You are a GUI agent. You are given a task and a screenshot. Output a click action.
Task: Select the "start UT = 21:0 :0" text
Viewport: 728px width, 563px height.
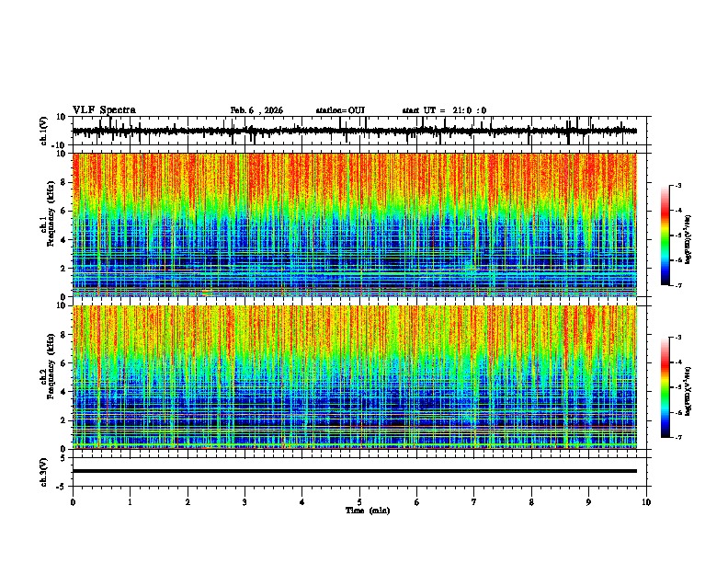pyautogui.click(x=444, y=110)
